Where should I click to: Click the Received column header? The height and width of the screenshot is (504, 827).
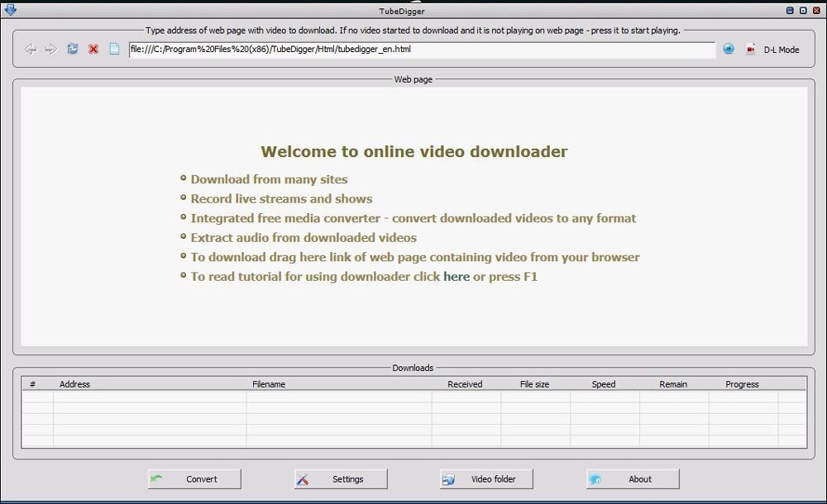[466, 384]
